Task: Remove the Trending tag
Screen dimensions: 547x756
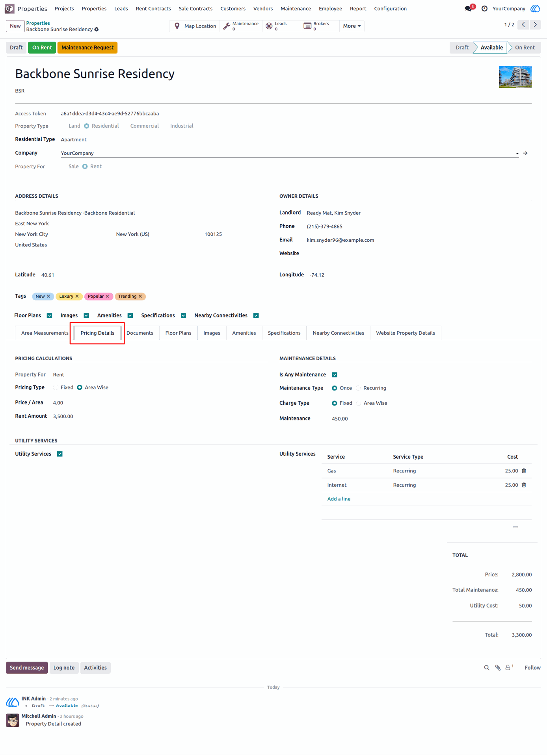Action: (x=140, y=296)
